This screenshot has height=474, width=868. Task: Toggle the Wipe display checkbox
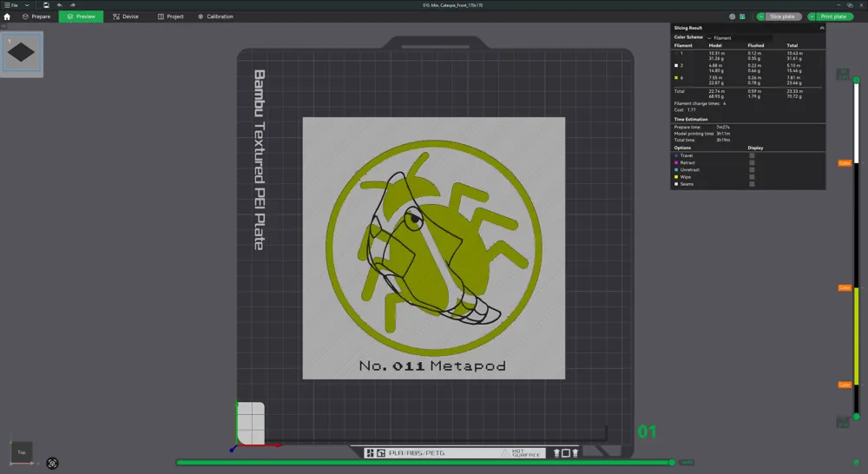(752, 177)
